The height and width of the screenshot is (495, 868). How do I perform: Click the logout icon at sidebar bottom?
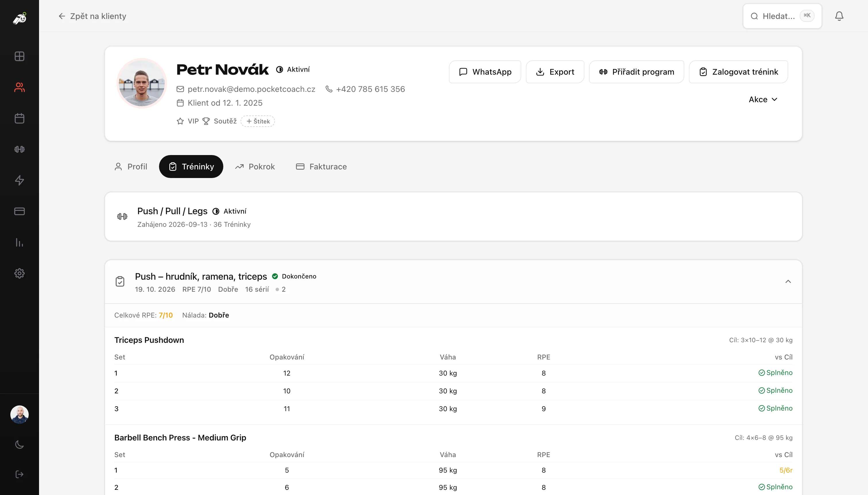click(19, 474)
